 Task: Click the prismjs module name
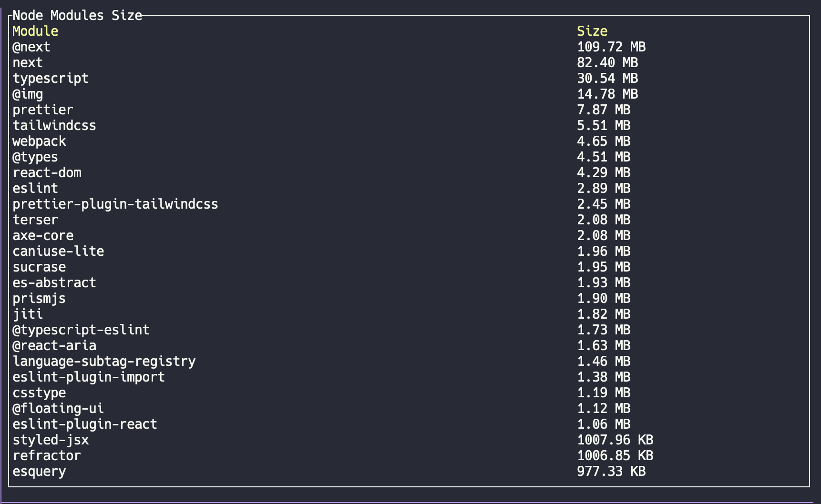[39, 299]
